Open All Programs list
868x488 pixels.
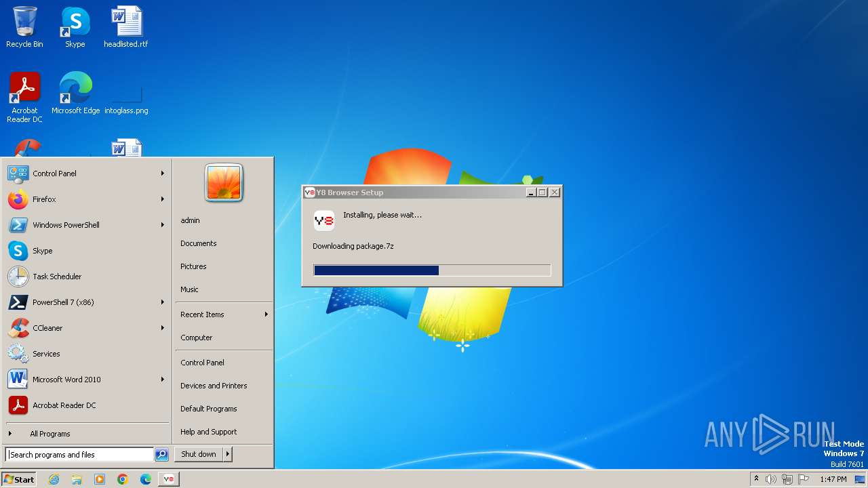(x=50, y=434)
